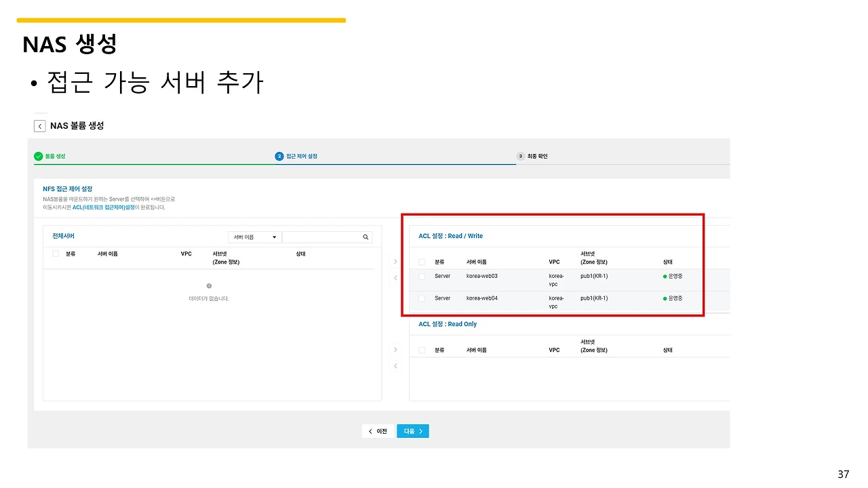This screenshot has height=488, width=868.
Task: Click the NFS 접근 제어 설정 heading
Action: [x=68, y=188]
